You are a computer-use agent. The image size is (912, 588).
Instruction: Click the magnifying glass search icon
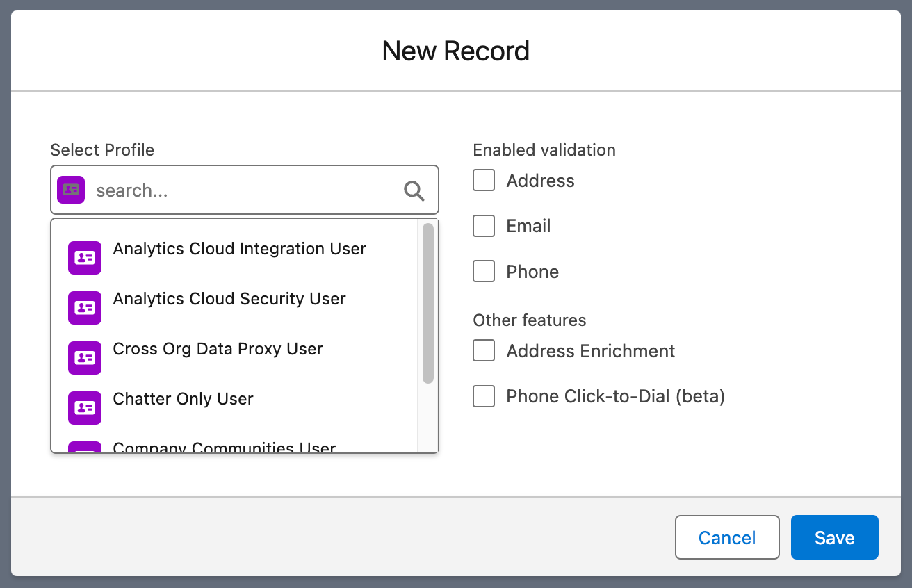pos(414,190)
